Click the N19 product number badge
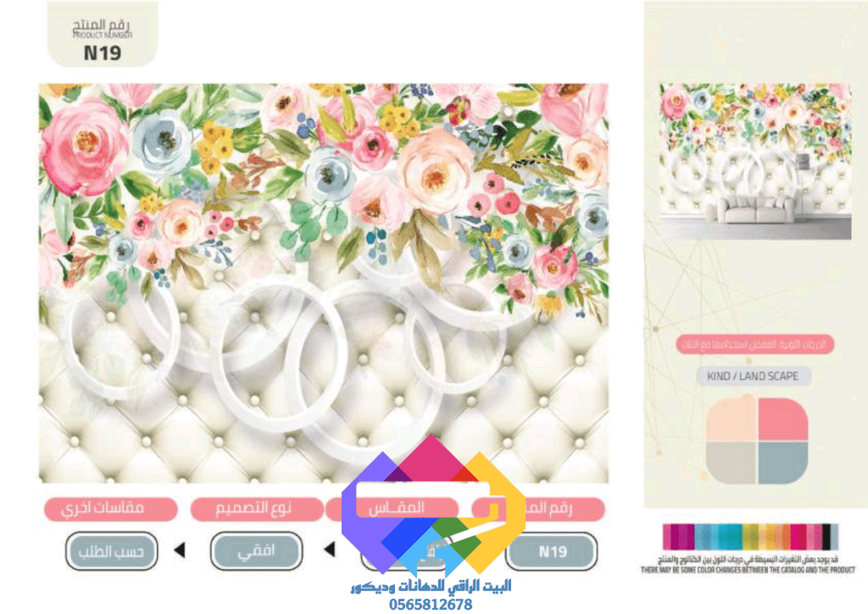 pyautogui.click(x=103, y=34)
